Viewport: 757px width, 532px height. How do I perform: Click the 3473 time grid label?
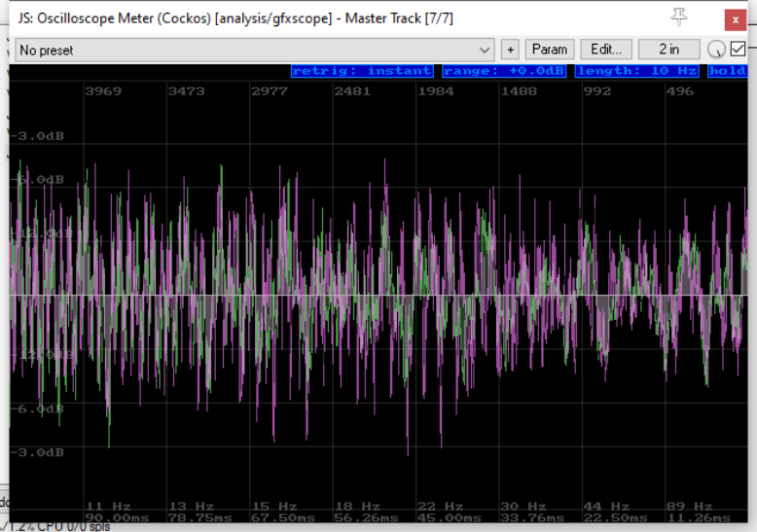tap(187, 91)
